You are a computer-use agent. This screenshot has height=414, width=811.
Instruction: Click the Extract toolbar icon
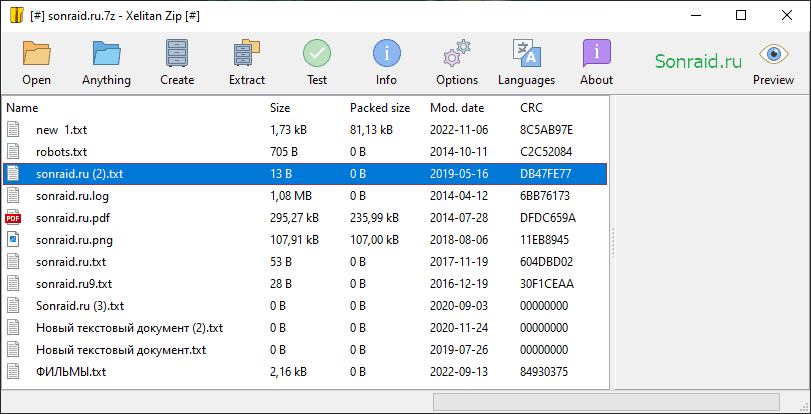point(247,53)
